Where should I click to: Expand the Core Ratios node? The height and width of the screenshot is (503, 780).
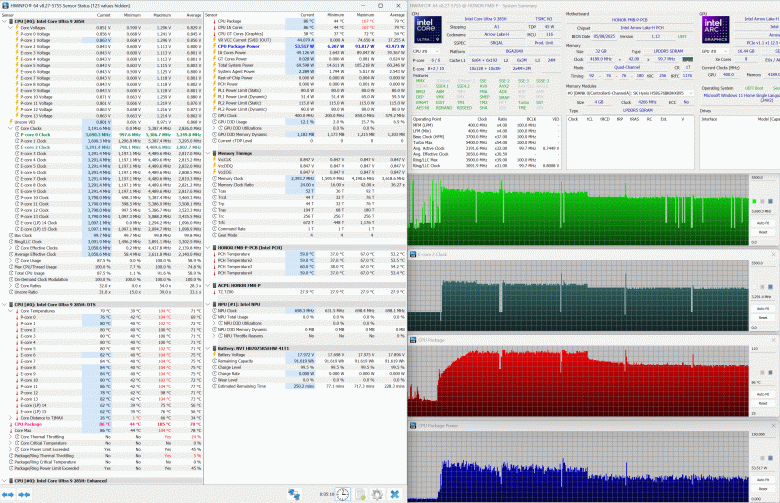click(10, 286)
